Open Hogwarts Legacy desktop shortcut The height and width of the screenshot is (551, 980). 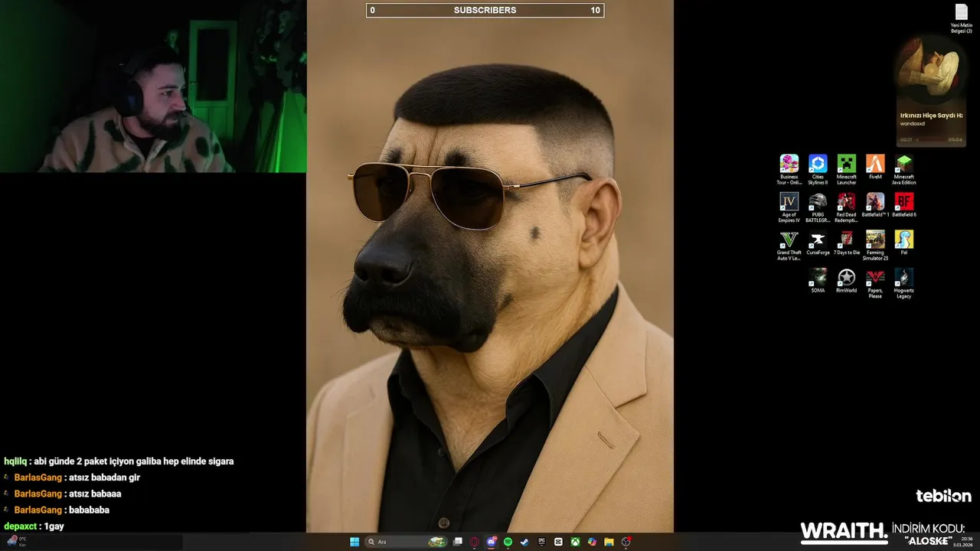[x=903, y=283]
